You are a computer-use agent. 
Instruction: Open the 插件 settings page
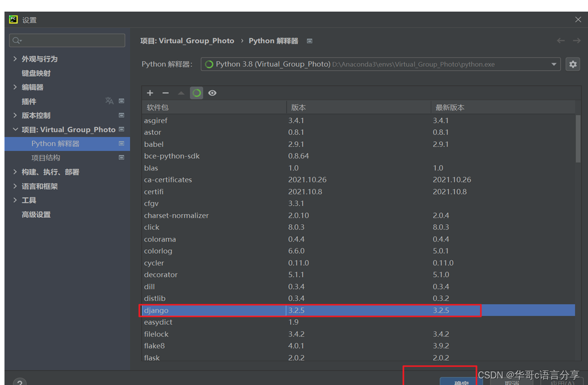(29, 101)
